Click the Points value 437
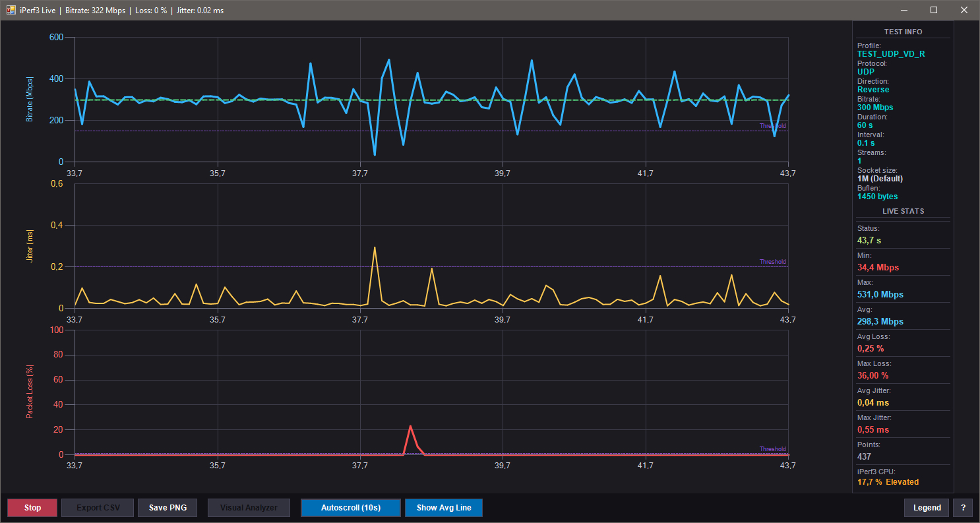Image resolution: width=980 pixels, height=523 pixels. [864, 457]
